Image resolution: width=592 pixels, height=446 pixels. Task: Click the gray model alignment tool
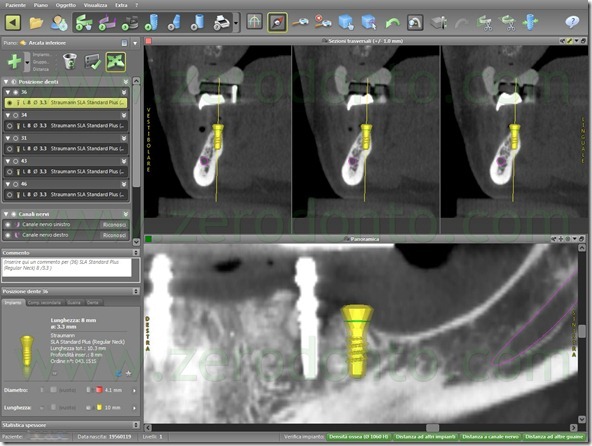click(439, 23)
